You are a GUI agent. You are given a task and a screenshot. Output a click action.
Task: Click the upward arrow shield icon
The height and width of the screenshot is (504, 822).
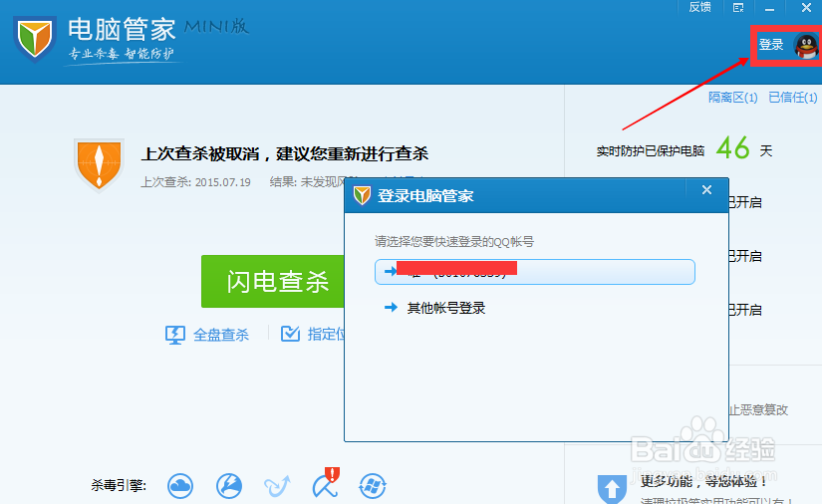[613, 489]
